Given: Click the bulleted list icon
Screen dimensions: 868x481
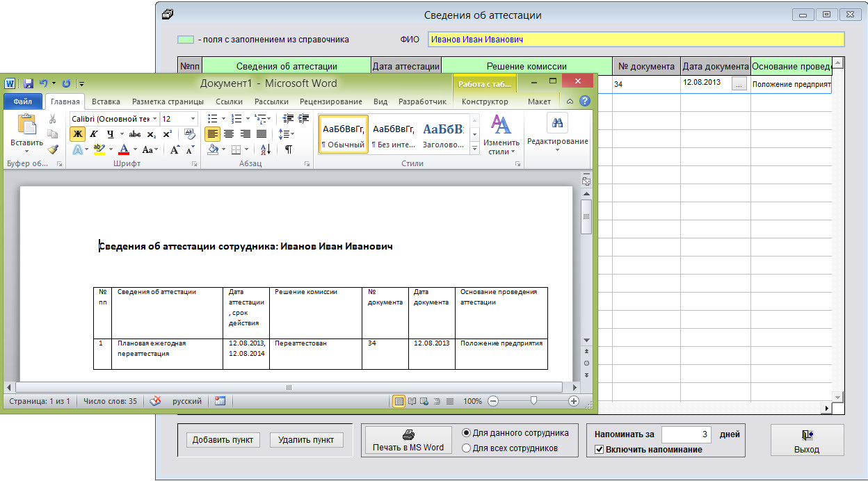Looking at the screenshot, I should (x=214, y=119).
